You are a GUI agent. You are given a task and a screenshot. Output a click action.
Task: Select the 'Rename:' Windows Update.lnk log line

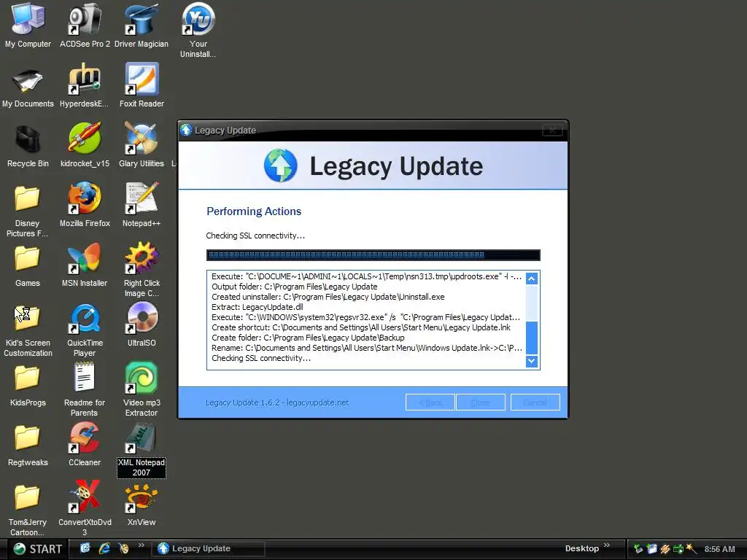367,348
